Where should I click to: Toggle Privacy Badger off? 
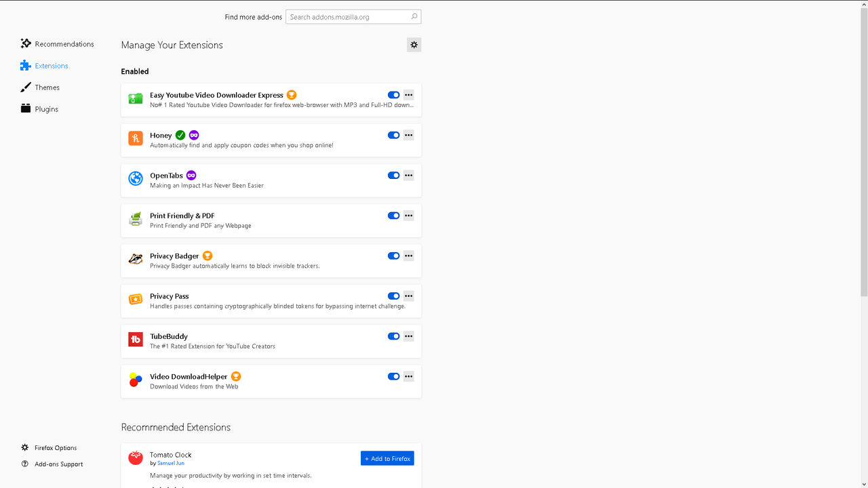(x=393, y=256)
